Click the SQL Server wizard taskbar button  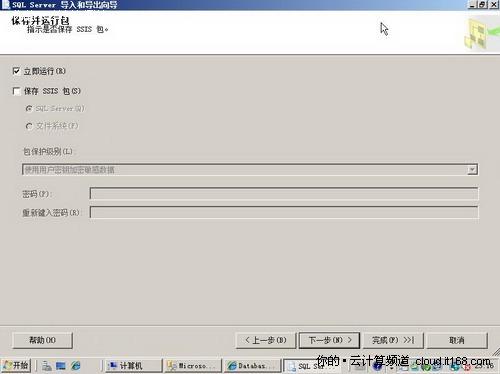coord(311,366)
